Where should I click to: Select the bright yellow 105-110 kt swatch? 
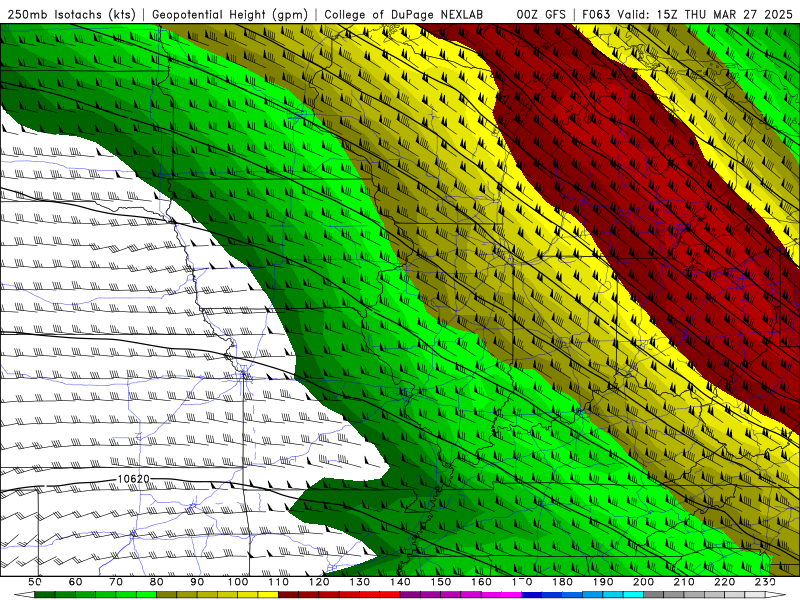pyautogui.click(x=268, y=594)
